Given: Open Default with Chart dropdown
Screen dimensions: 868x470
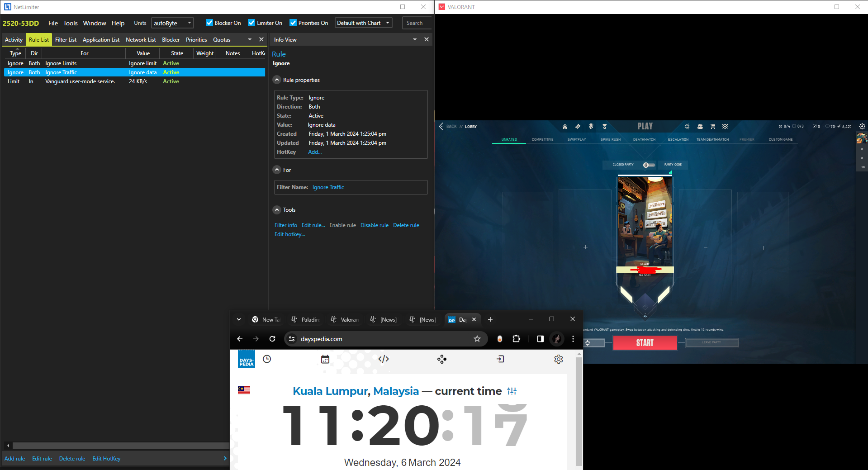Looking at the screenshot, I should click(363, 23).
